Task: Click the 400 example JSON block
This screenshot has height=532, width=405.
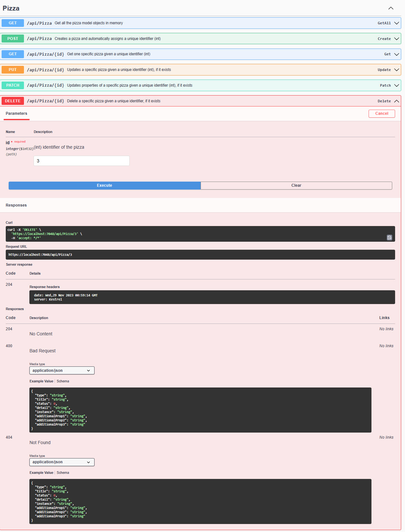Action: point(200,410)
